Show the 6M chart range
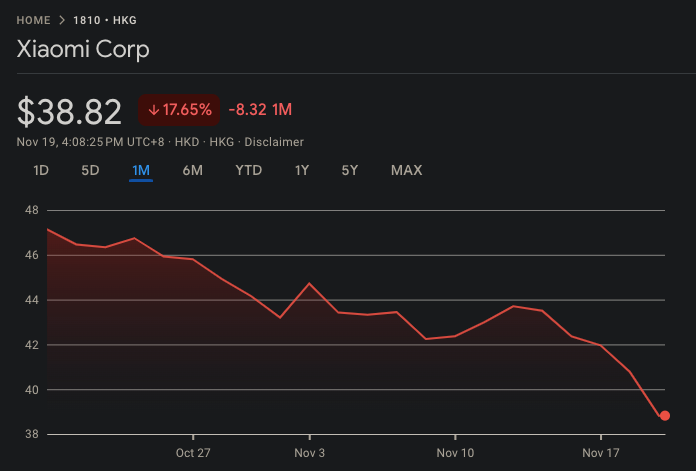The height and width of the screenshot is (471, 696). (193, 170)
